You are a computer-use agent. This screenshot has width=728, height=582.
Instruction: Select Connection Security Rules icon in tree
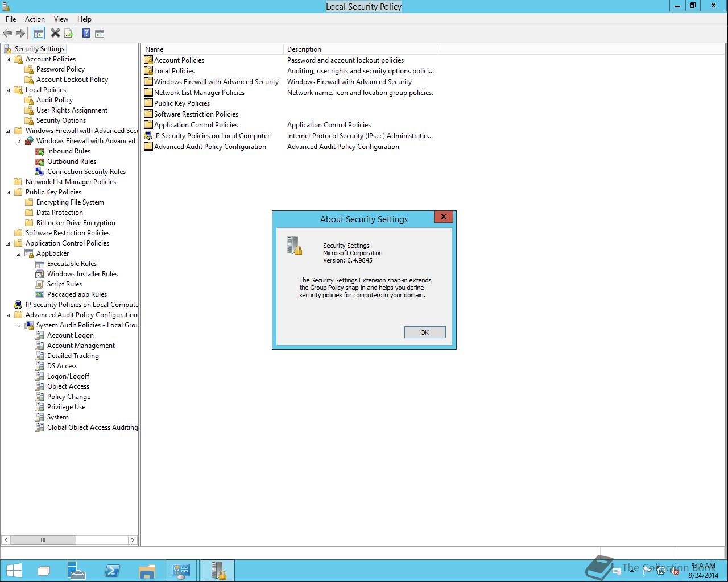pos(40,172)
